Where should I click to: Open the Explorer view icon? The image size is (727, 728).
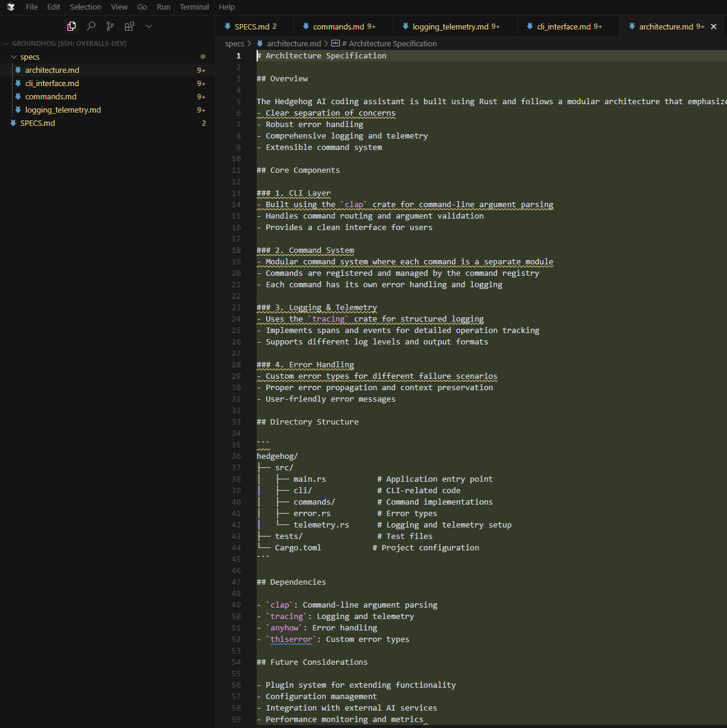tap(71, 26)
